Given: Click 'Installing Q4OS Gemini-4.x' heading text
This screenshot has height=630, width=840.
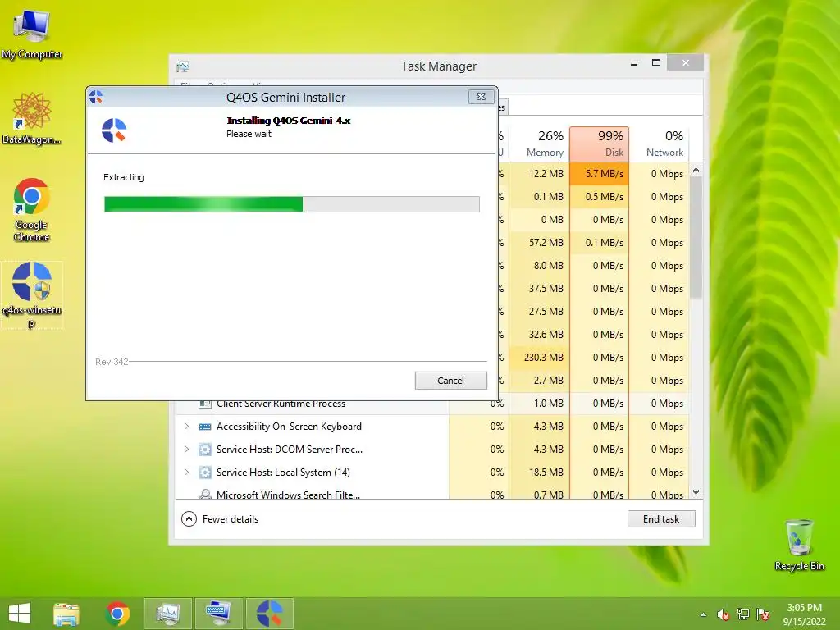Looking at the screenshot, I should [x=288, y=121].
